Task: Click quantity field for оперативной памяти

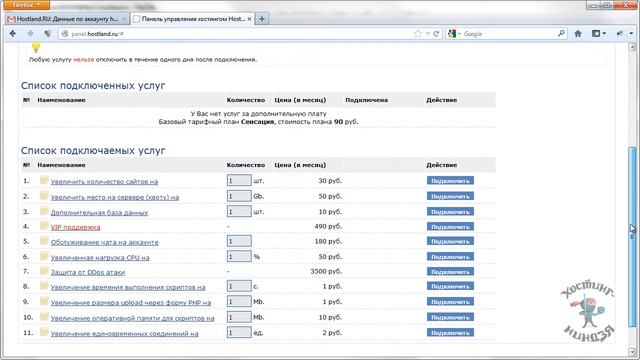Action: pyautogui.click(x=239, y=317)
